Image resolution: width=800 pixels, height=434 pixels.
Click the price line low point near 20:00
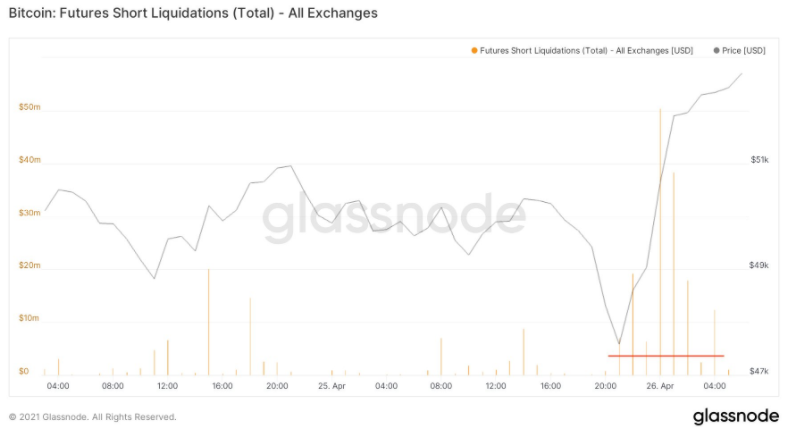point(619,344)
